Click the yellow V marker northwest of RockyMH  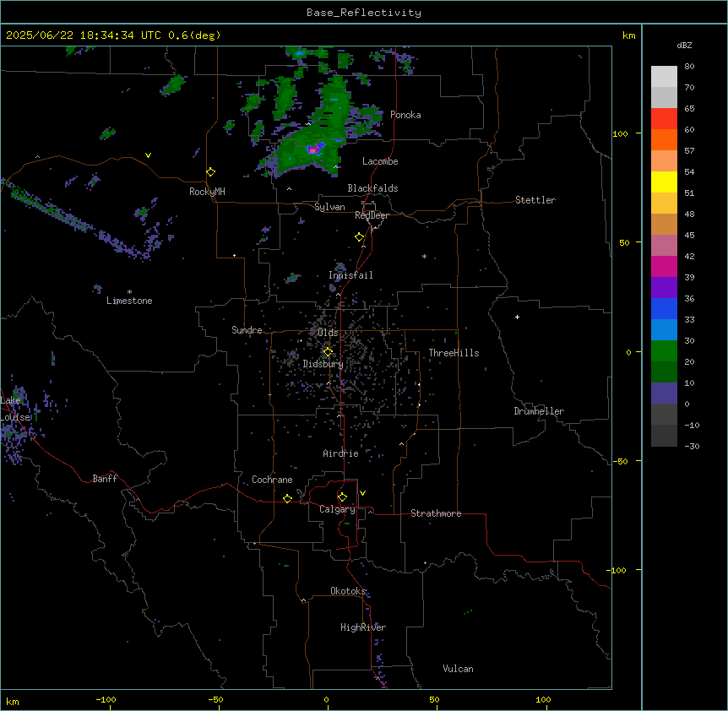tap(148, 155)
